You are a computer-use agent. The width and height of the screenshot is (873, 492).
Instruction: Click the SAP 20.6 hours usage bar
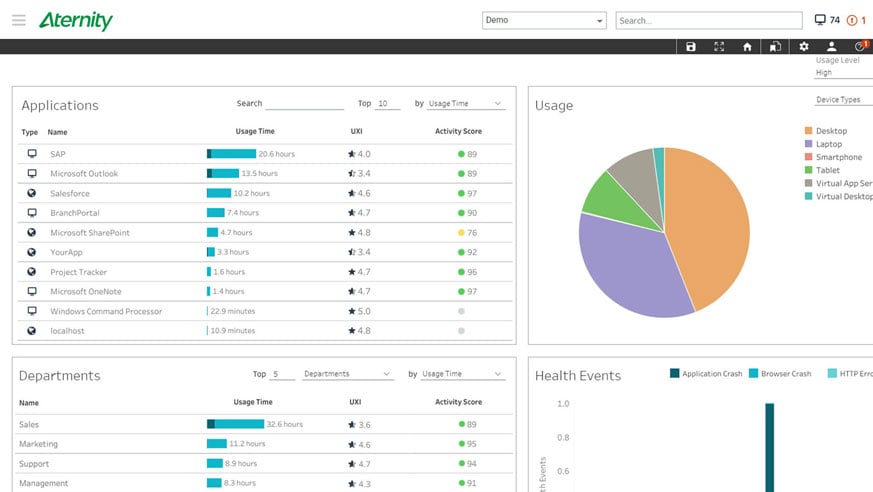[x=231, y=154]
